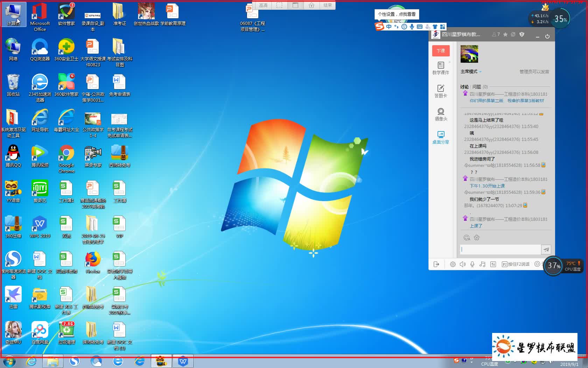
Task: Open the emoji picker in the chat
Action: coord(467,238)
